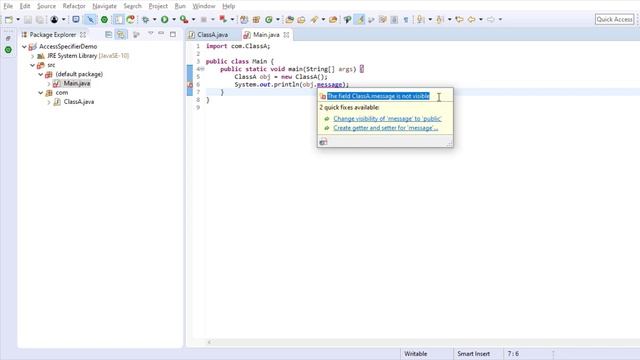
Task: Open the dropdown arrow next to New
Action: point(18,20)
